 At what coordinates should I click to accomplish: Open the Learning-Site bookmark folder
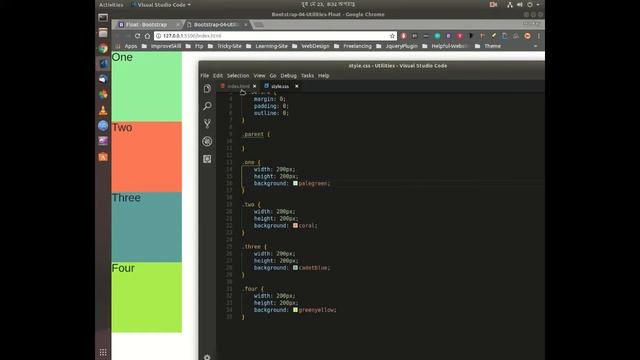tap(267, 46)
